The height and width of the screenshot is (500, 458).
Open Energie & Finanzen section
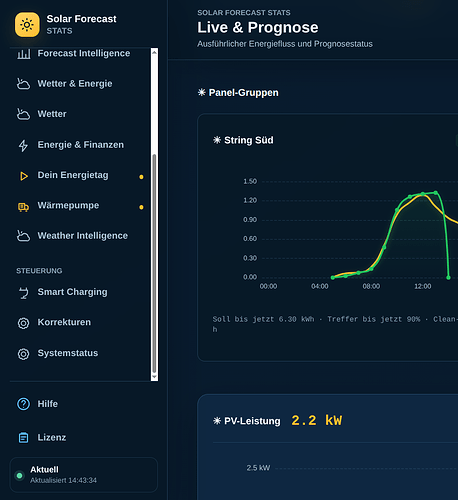[80, 145]
